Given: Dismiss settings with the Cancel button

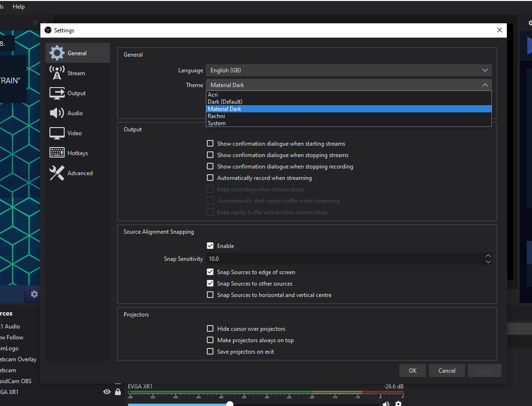Looking at the screenshot, I should coord(446,370).
